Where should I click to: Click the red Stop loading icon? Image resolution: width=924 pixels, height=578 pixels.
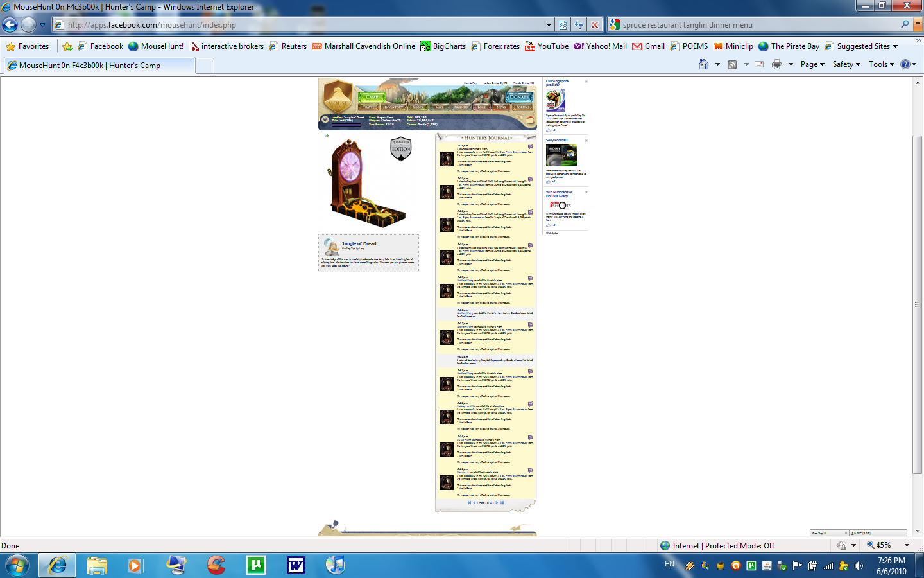(595, 25)
